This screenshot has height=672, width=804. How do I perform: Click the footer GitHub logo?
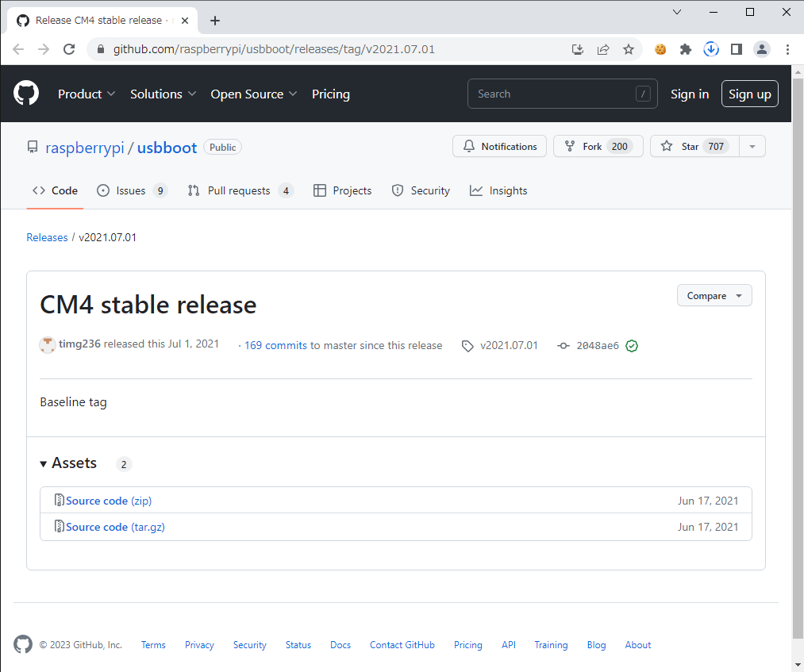[x=22, y=644]
